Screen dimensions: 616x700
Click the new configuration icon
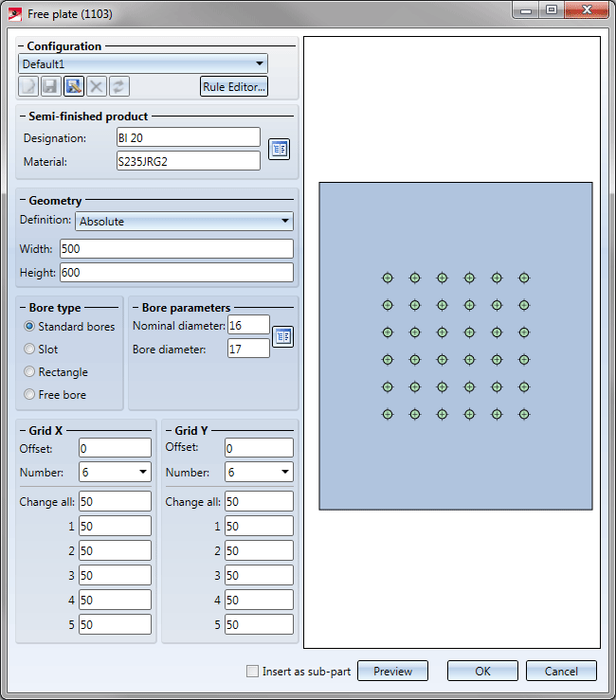click(28, 86)
